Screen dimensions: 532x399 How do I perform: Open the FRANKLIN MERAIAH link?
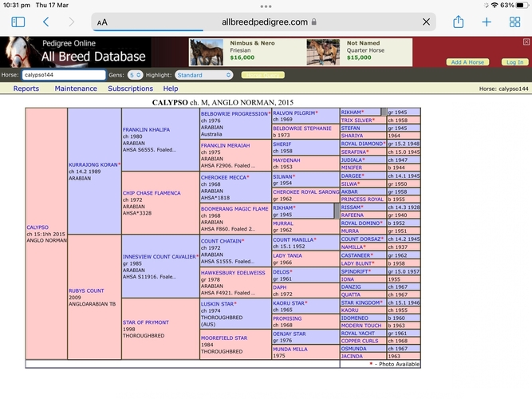click(x=225, y=145)
